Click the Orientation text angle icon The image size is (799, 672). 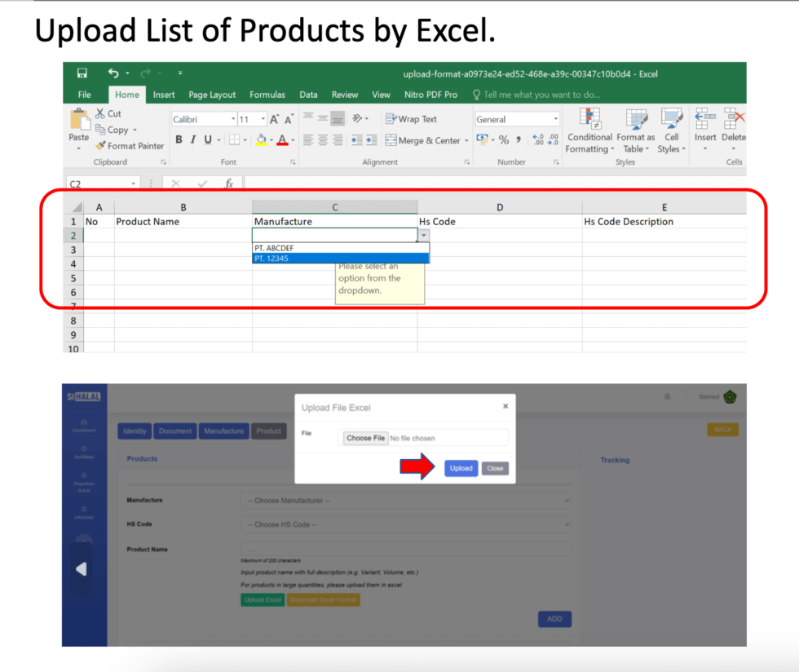tap(358, 118)
